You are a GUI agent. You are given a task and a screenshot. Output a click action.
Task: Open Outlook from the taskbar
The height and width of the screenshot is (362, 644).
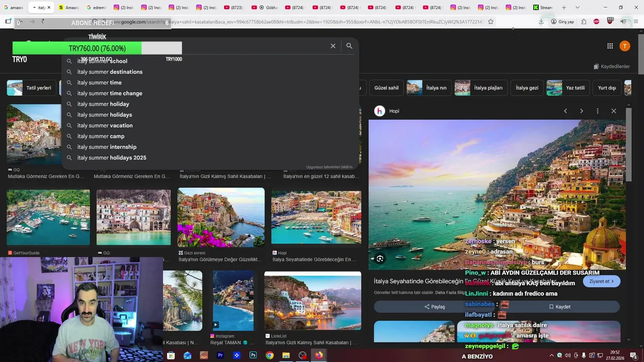tap(188, 355)
